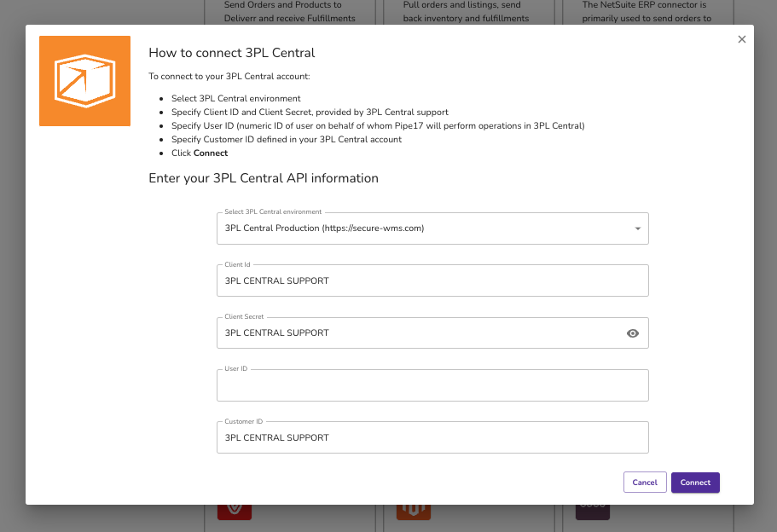This screenshot has height=532, width=777.
Task: Click the 'Specify User ID' instruction line
Action: coord(378,126)
